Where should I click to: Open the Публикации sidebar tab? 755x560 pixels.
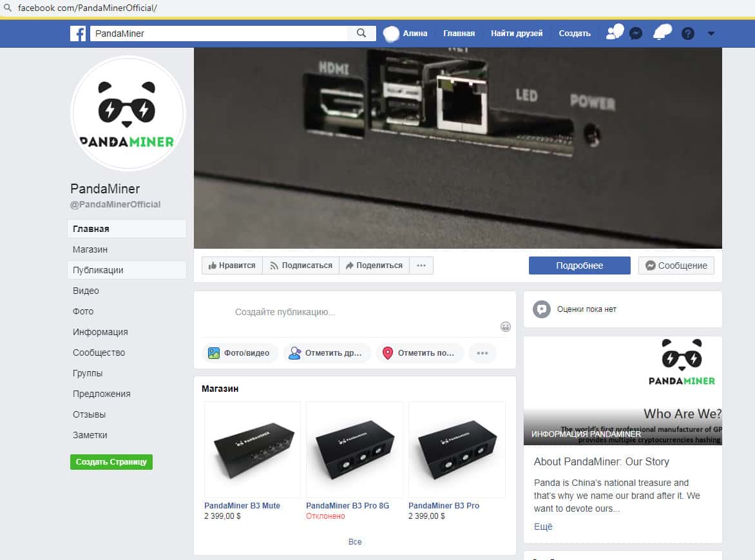(x=127, y=270)
